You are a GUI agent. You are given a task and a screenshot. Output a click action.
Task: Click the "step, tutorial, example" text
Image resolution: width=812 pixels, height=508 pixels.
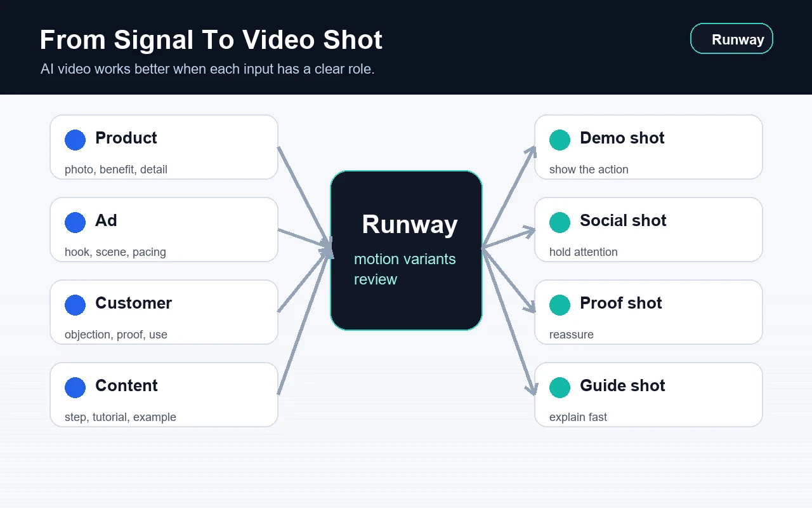click(x=121, y=417)
